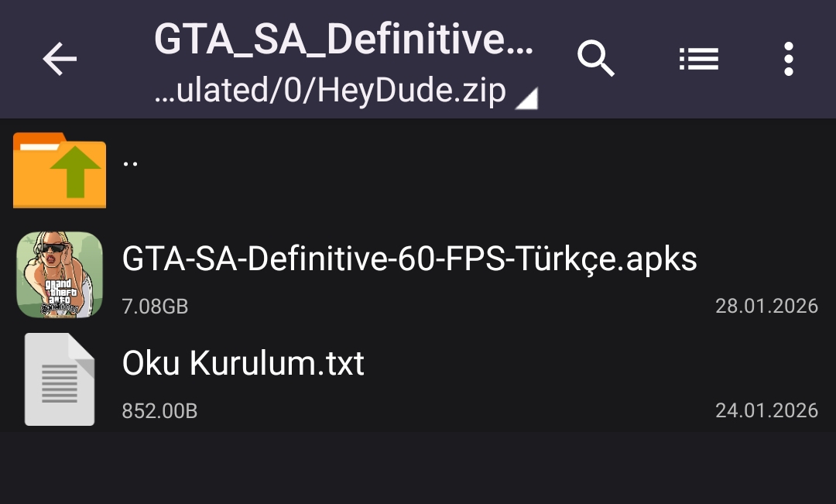
Task: Tap the GTA_SA_Definitive title text
Action: [344, 39]
